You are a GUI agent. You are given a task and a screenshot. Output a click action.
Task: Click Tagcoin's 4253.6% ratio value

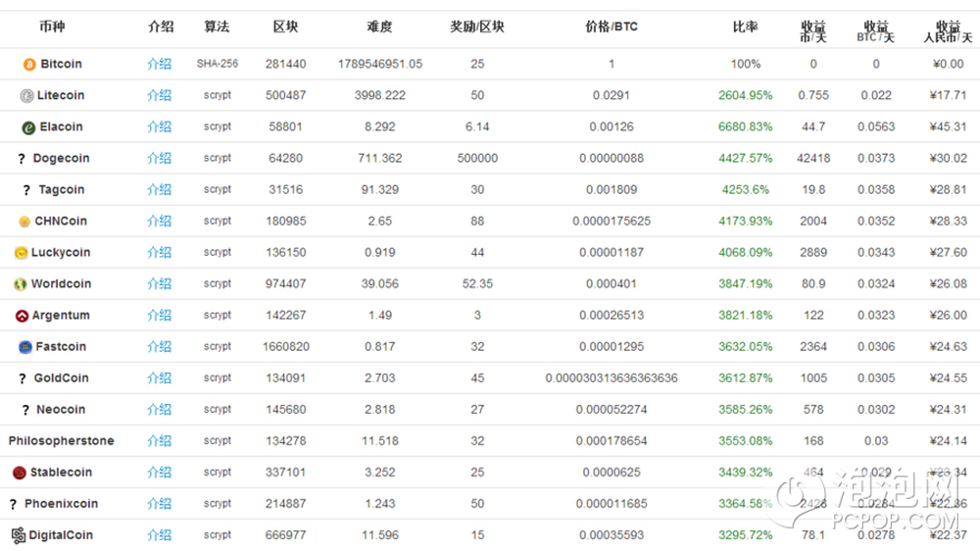pos(745,189)
